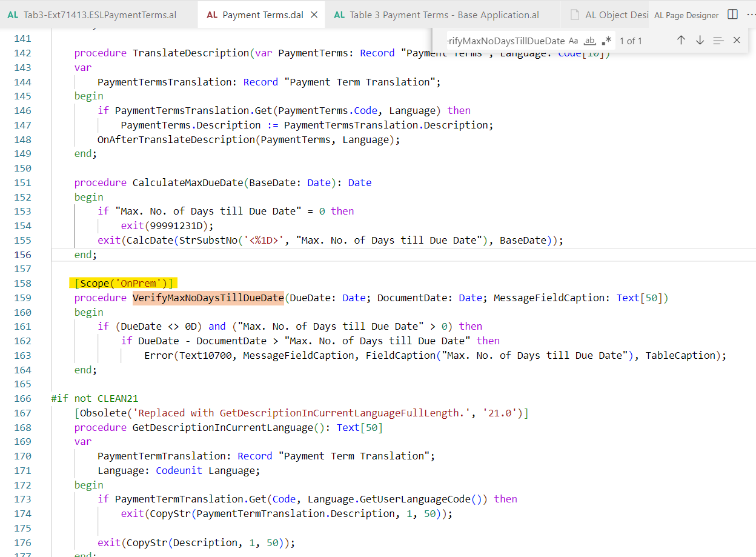Click the [Scope('OnPrem')] attribute

(124, 283)
